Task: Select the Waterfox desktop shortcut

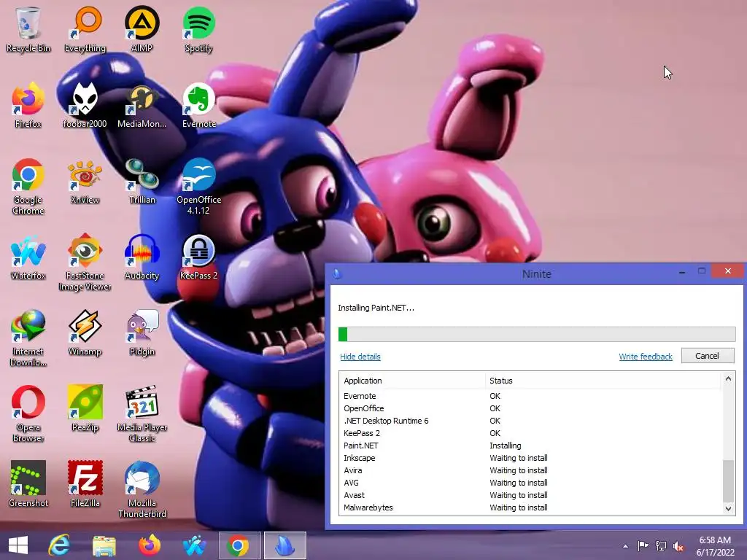Action: [x=28, y=257]
